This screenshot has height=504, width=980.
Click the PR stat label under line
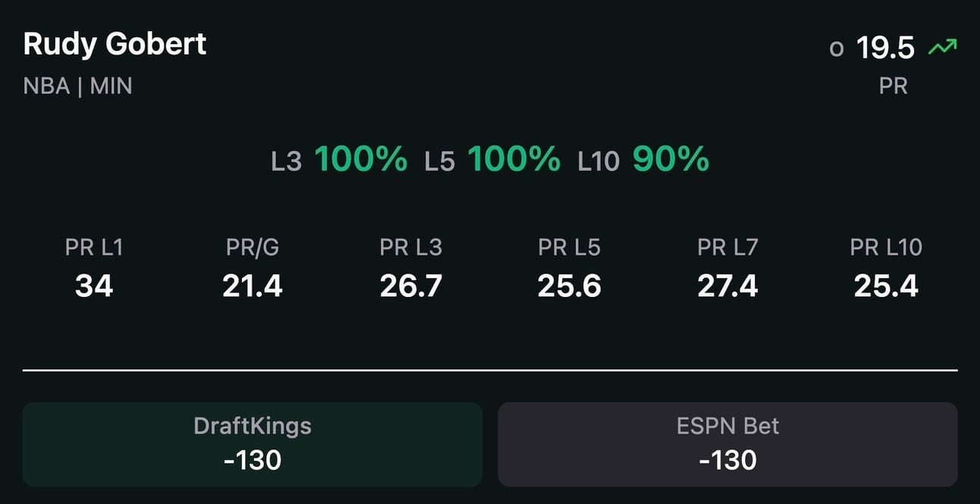pyautogui.click(x=894, y=86)
